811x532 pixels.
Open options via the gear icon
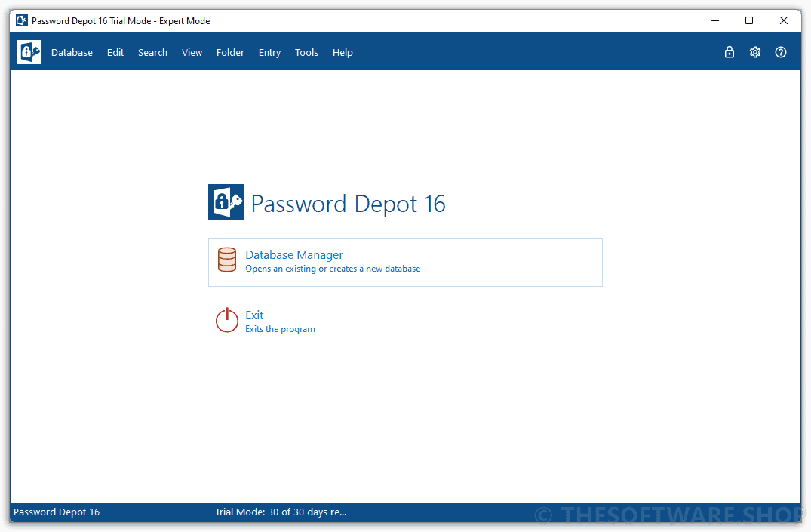pyautogui.click(x=755, y=52)
